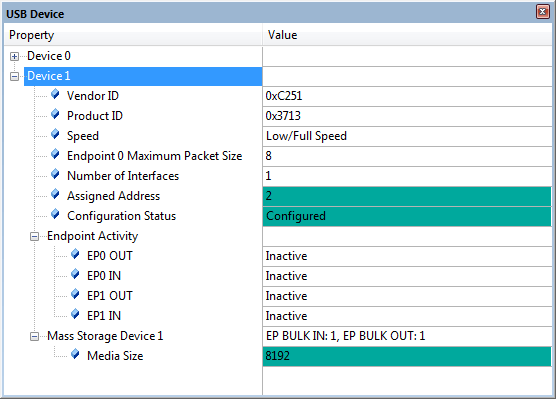Collapse the Mass Storage Device 1 node
Viewport: 556px width, 399px height.
(34, 336)
